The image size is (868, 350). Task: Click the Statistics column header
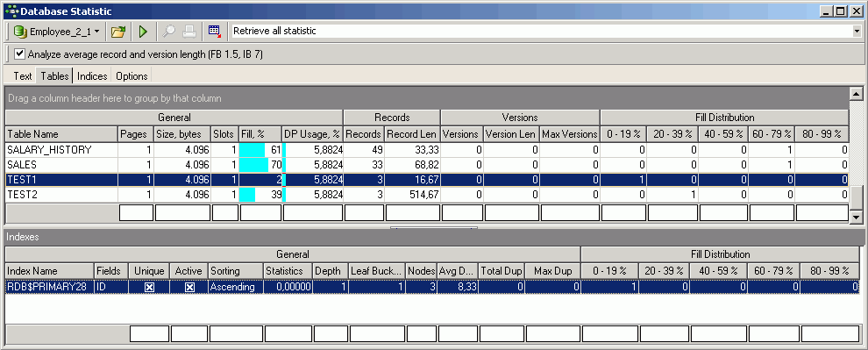[288, 271]
